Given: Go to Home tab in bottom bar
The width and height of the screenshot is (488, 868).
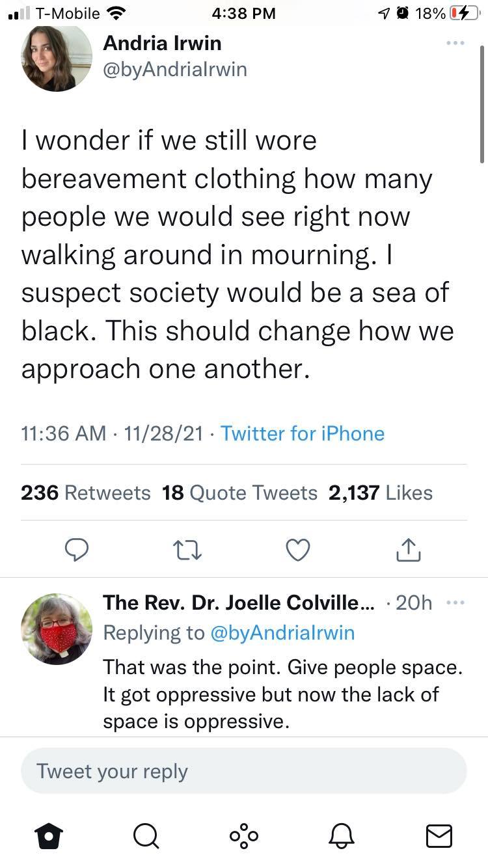Looking at the screenshot, I should point(49,835).
